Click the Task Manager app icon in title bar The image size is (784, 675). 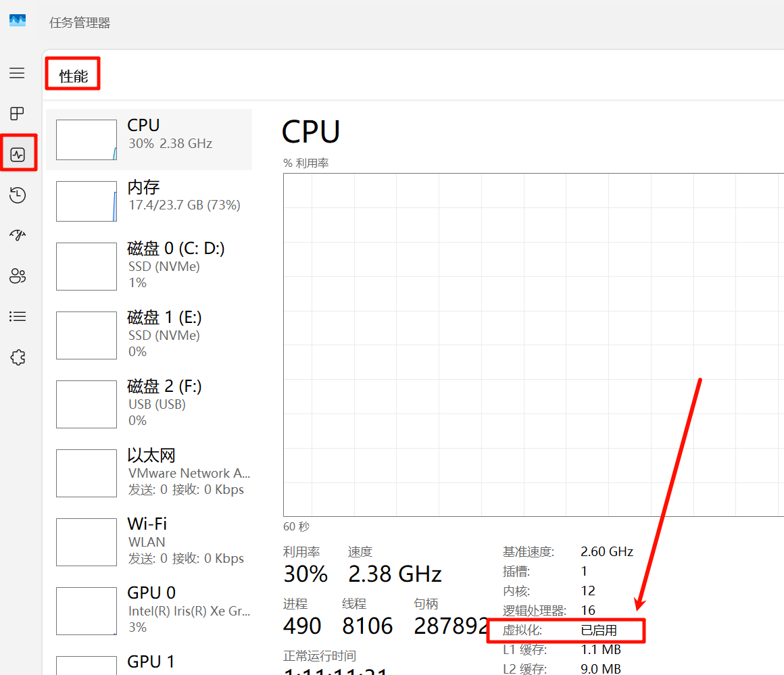pos(18,21)
